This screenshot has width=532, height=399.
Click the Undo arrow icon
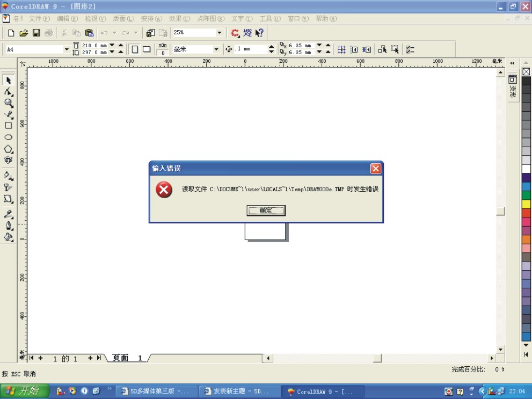[104, 33]
